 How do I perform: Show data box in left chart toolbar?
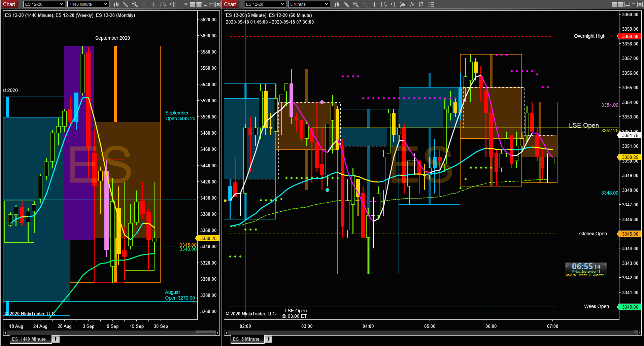163,4
